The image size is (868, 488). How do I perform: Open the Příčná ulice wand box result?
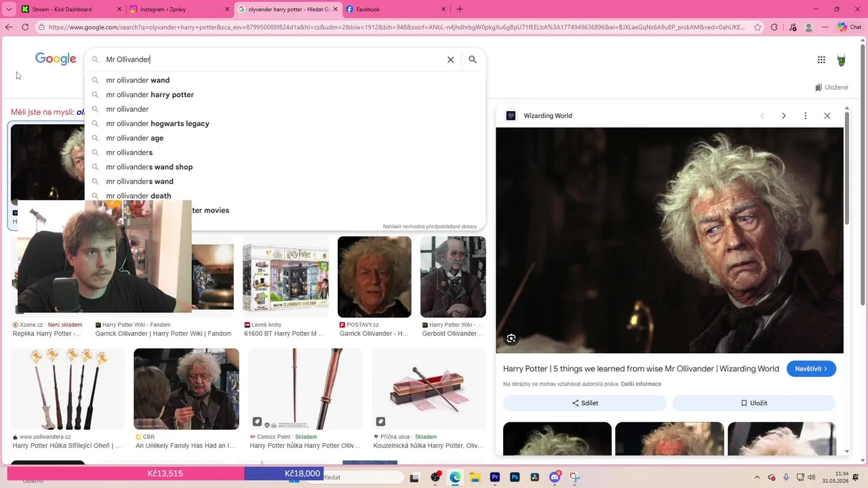point(429,389)
